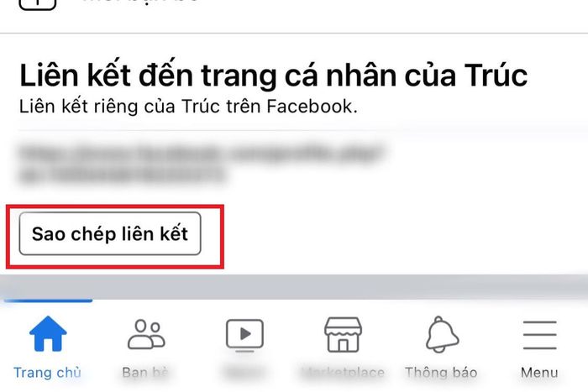Open the Video play-screen icon
588x392 pixels.
click(x=245, y=336)
